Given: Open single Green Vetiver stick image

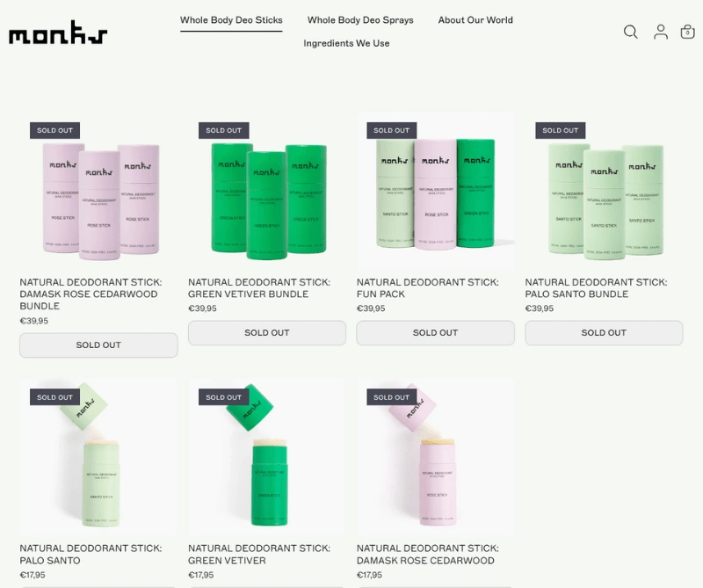Looking at the screenshot, I should 267,458.
